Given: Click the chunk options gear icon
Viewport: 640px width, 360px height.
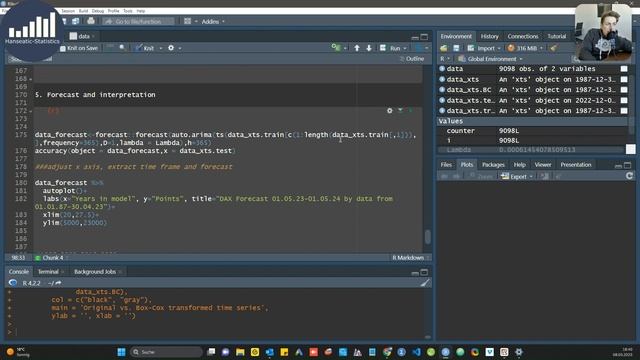Looking at the screenshot, I should [x=390, y=111].
